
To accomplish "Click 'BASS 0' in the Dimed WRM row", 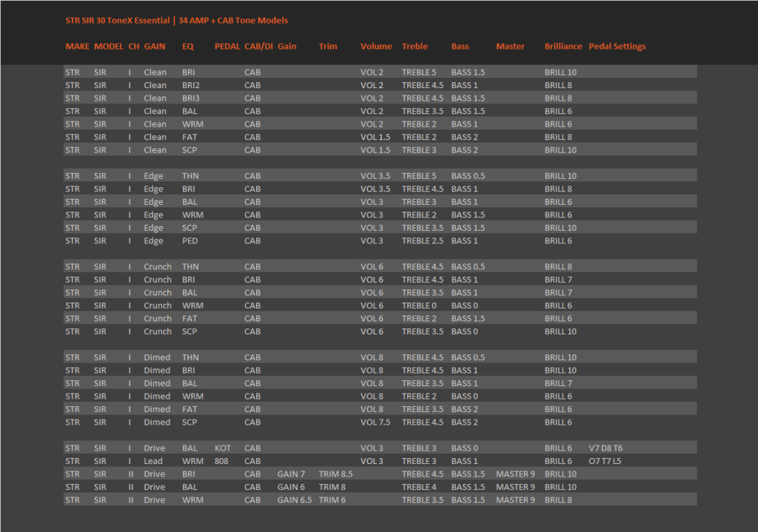I will coord(465,397).
